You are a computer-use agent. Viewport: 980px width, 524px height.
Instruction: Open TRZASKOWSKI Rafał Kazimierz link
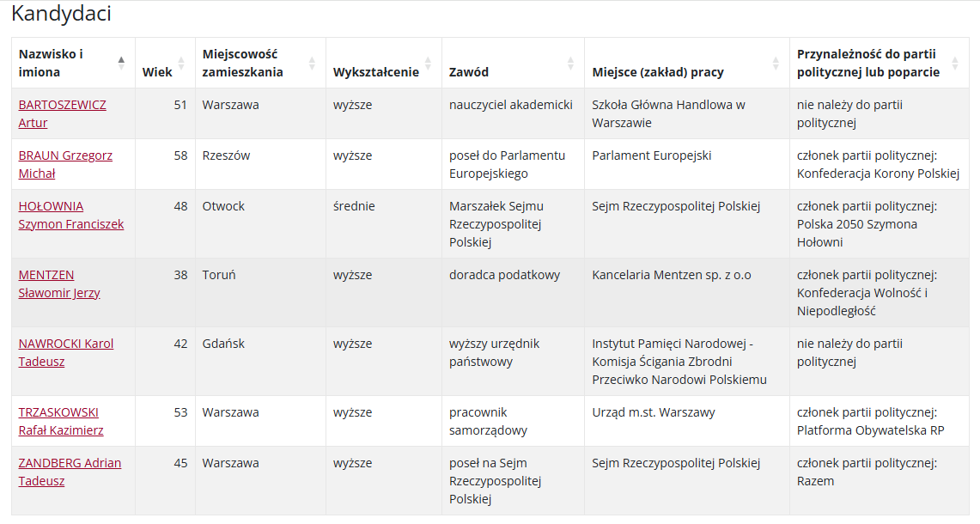pos(61,422)
